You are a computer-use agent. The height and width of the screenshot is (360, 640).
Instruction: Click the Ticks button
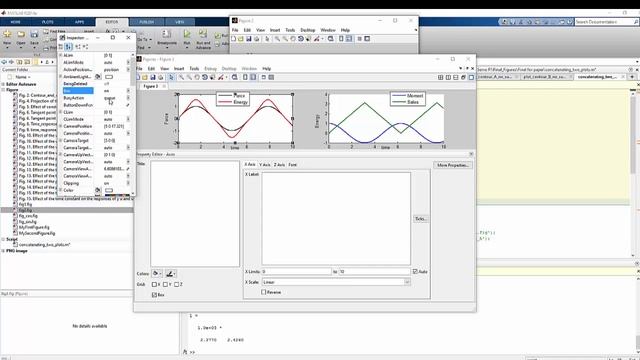tap(420, 219)
